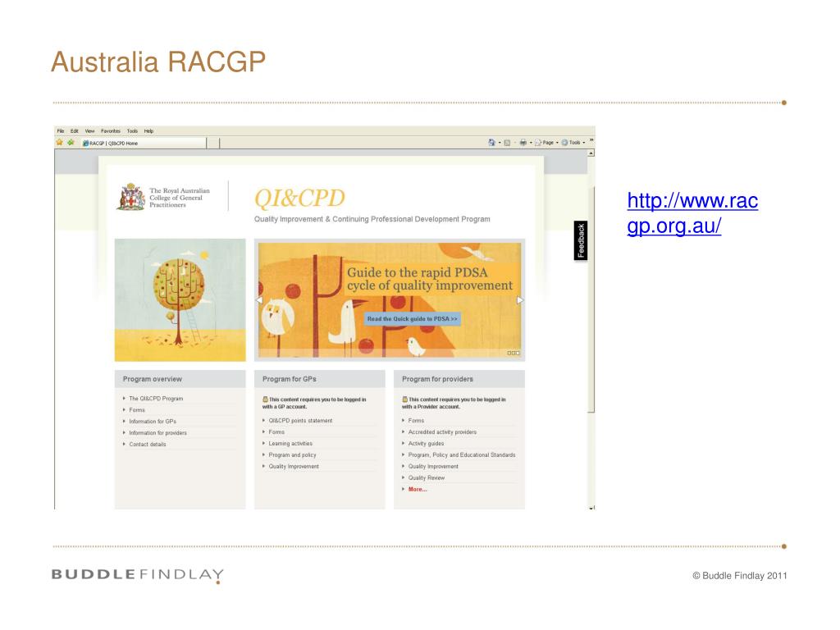Open the Favorites menu
Image resolution: width=840 pixels, height=630 pixels.
click(111, 130)
